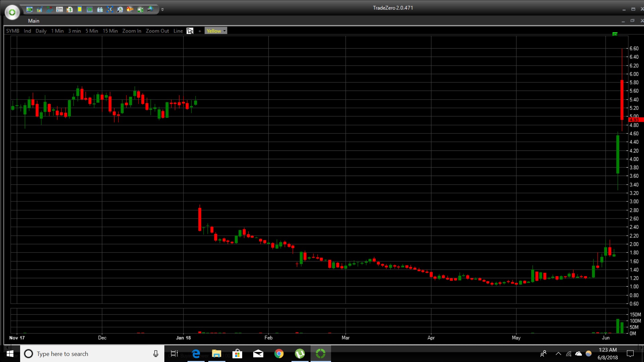Click the news feed toolbar icon
The image size is (644, 362).
(x=59, y=9)
